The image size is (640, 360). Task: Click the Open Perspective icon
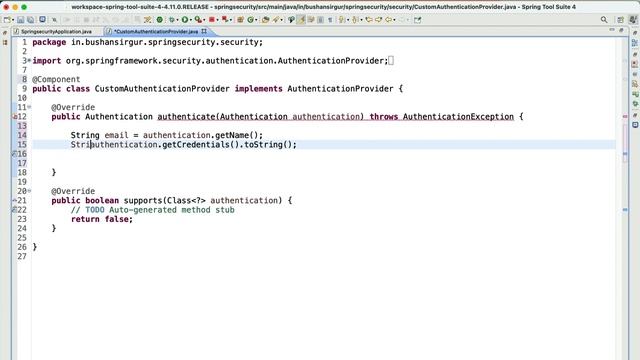tap(620, 20)
